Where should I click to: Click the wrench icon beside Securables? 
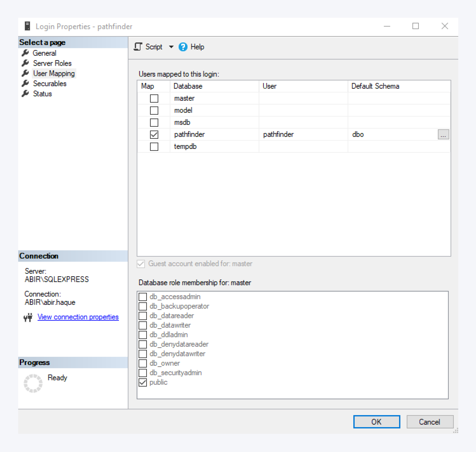pyautogui.click(x=26, y=84)
